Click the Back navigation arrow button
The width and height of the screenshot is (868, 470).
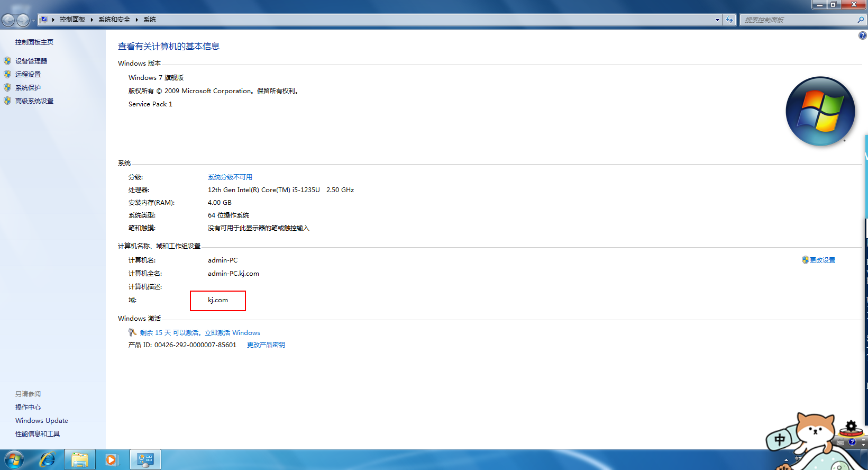click(8, 20)
